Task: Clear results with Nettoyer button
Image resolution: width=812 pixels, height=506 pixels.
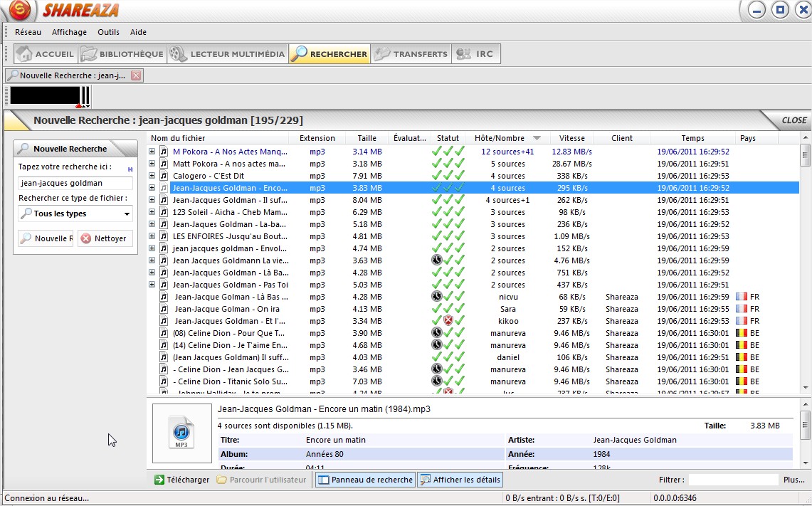Action: [x=105, y=238]
